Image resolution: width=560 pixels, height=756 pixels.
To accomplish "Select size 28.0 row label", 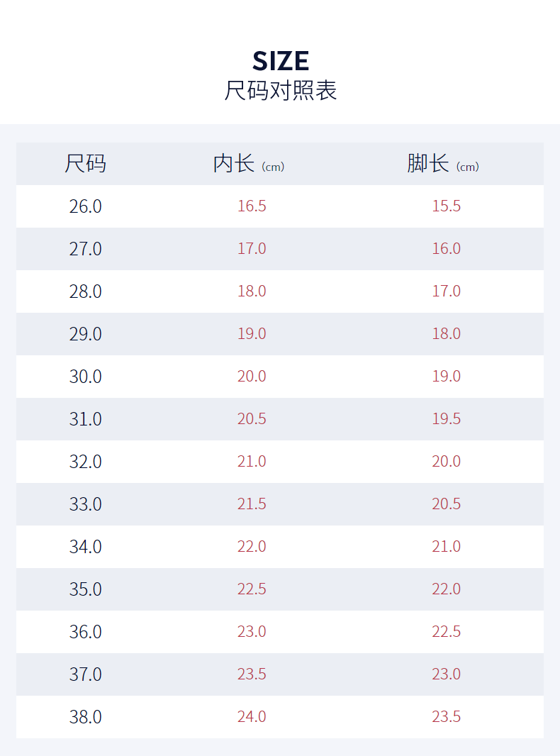I will [x=85, y=291].
